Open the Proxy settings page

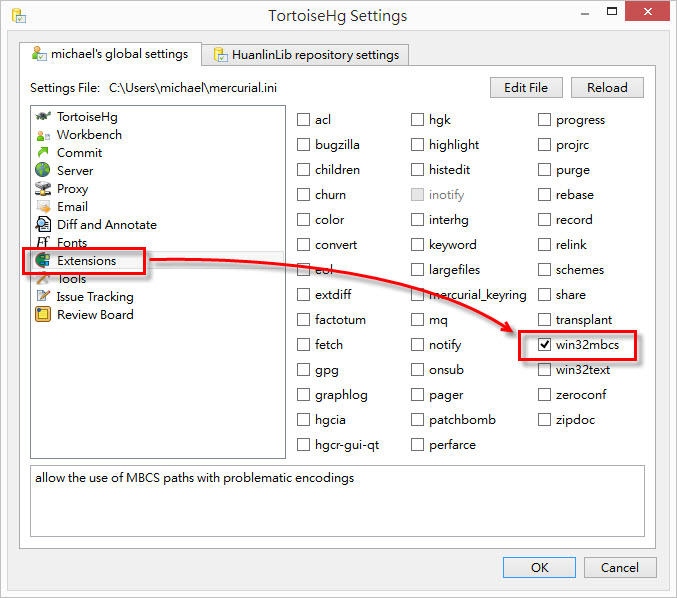click(x=73, y=189)
